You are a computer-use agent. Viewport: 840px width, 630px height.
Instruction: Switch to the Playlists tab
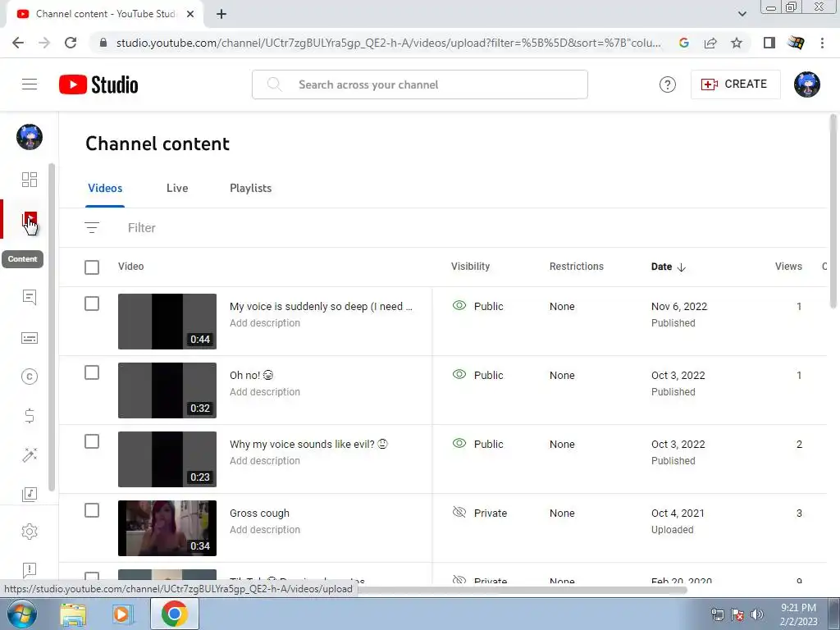coord(251,188)
